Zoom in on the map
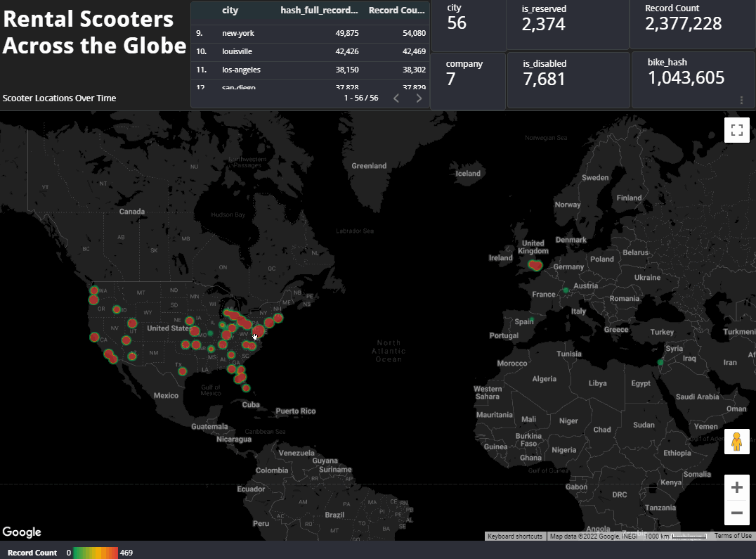756x559 pixels. 737,487
